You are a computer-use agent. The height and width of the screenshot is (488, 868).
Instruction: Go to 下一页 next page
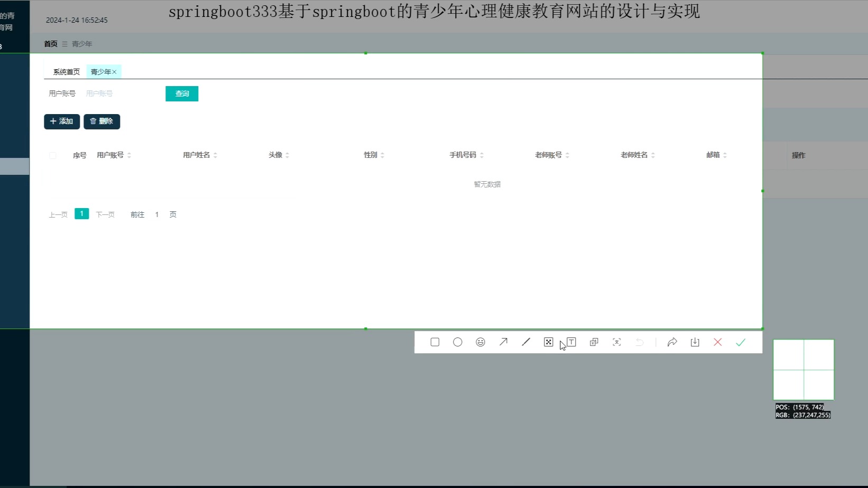[x=105, y=214]
